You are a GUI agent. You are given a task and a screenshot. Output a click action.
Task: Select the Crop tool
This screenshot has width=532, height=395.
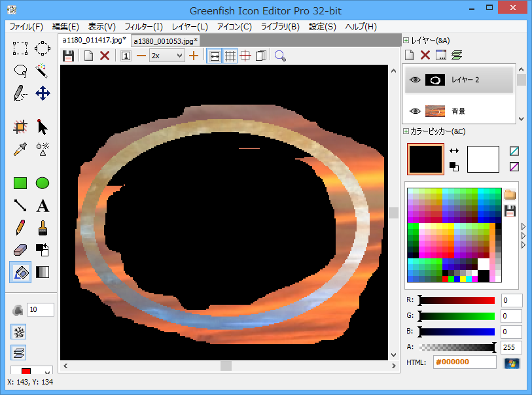20,127
